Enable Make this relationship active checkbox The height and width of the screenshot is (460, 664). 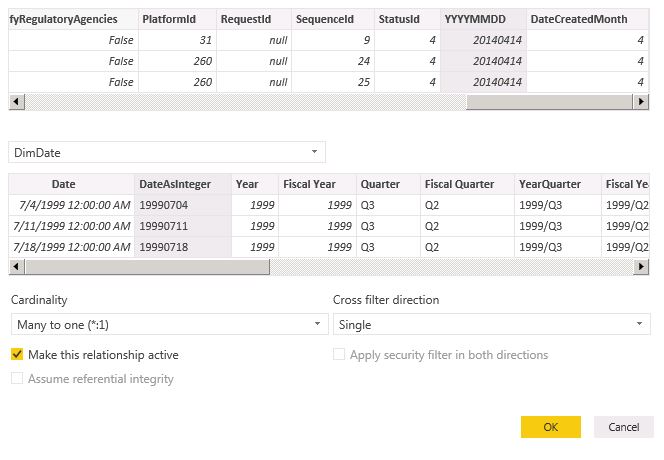[17, 355]
